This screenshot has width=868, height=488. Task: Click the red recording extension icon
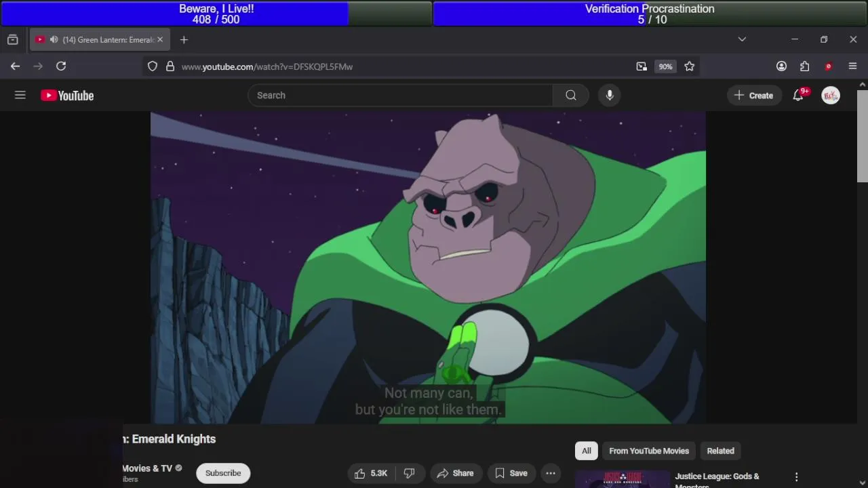coord(828,66)
